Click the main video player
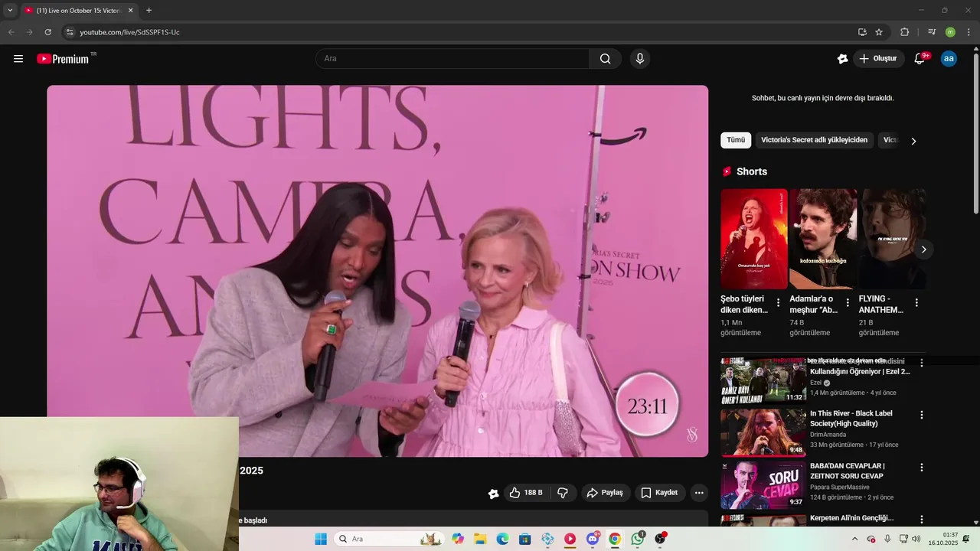980x551 pixels. click(377, 271)
